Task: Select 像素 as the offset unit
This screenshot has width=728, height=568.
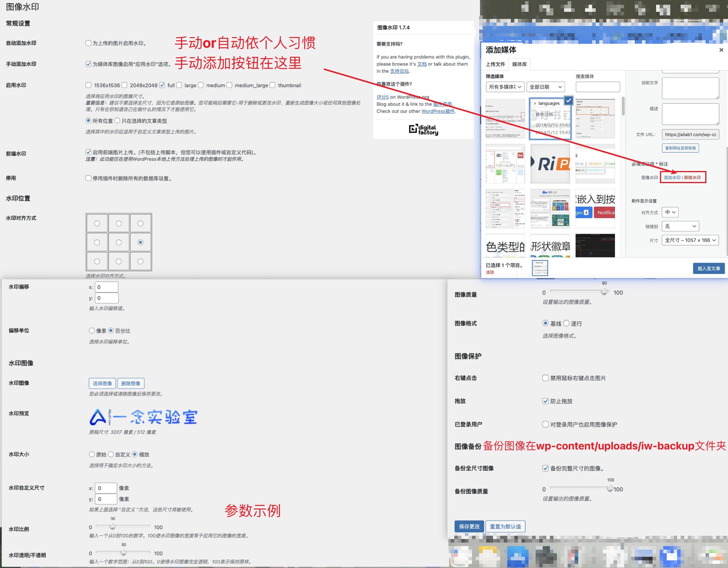Action: coord(92,330)
